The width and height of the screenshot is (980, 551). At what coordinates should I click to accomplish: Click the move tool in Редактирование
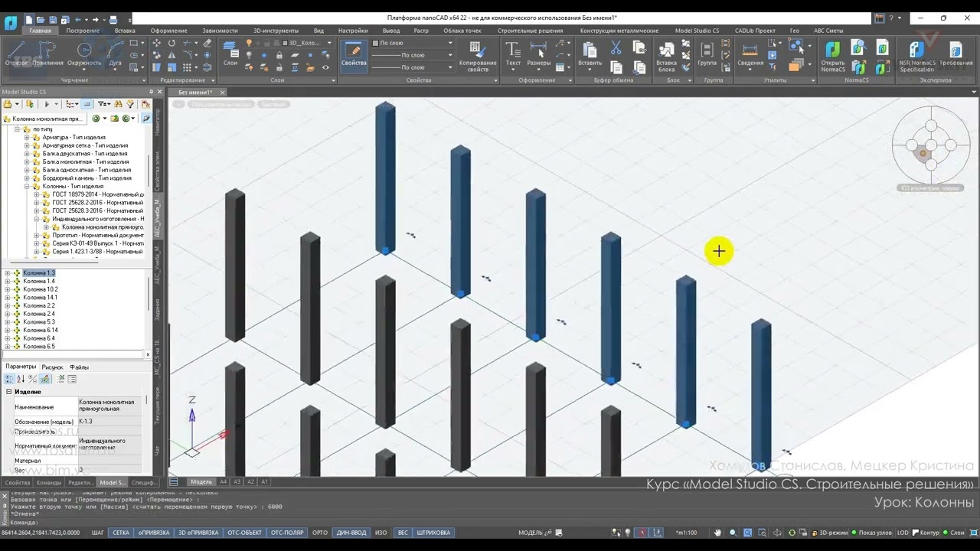pyautogui.click(x=158, y=44)
